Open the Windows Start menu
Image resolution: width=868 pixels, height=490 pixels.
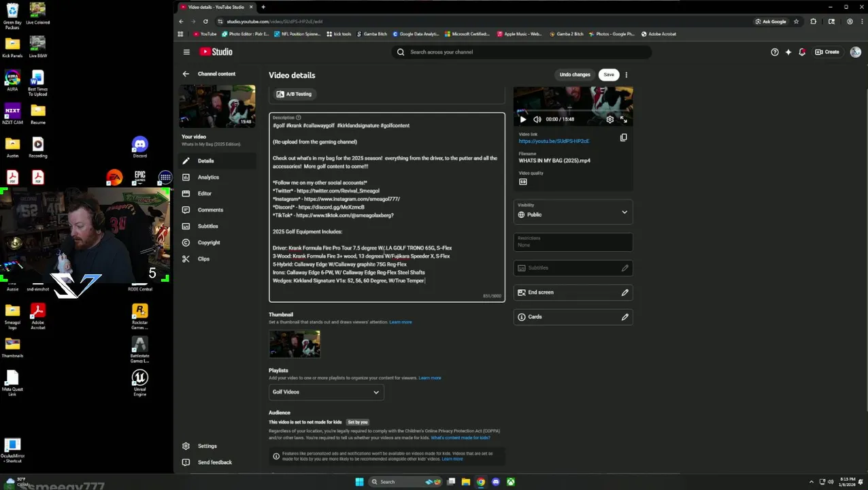coord(359,482)
